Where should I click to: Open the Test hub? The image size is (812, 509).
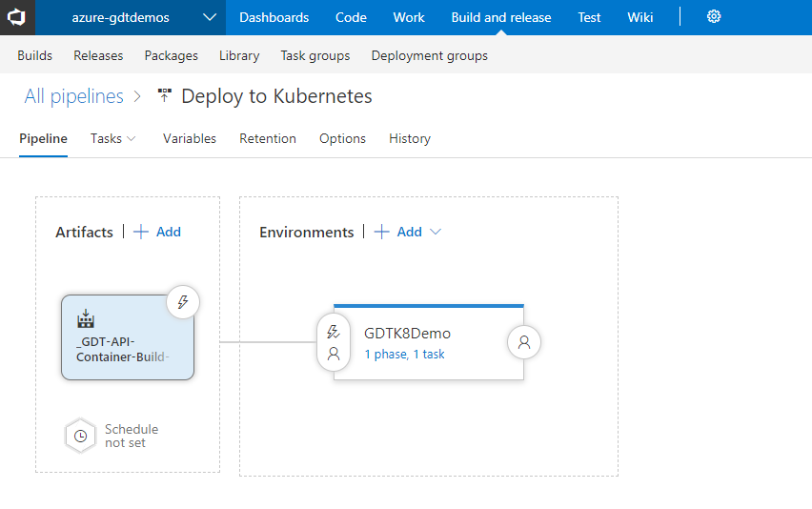click(x=589, y=17)
